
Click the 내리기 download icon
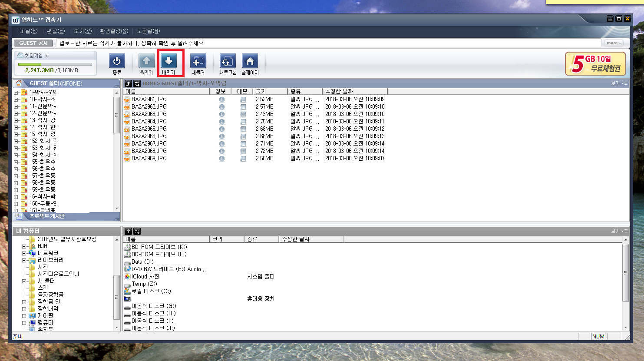pos(168,61)
